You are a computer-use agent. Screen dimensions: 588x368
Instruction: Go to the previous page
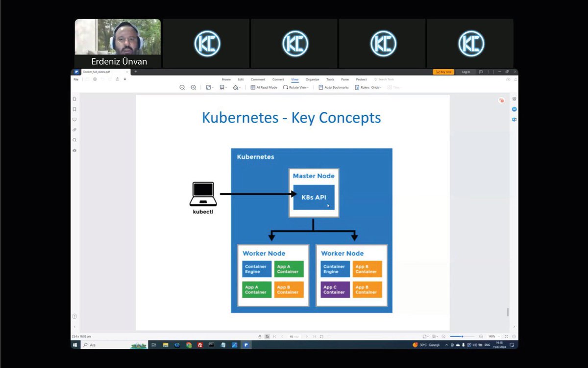click(282, 336)
